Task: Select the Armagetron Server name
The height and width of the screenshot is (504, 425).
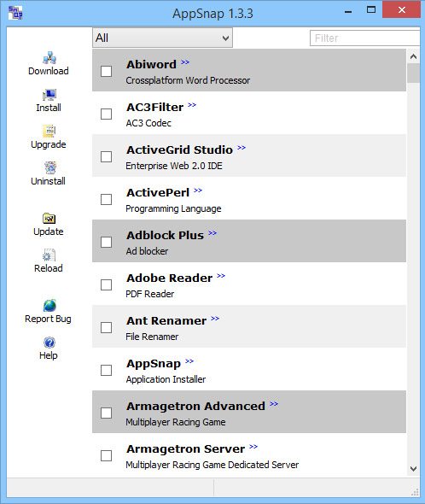Action: (x=186, y=449)
